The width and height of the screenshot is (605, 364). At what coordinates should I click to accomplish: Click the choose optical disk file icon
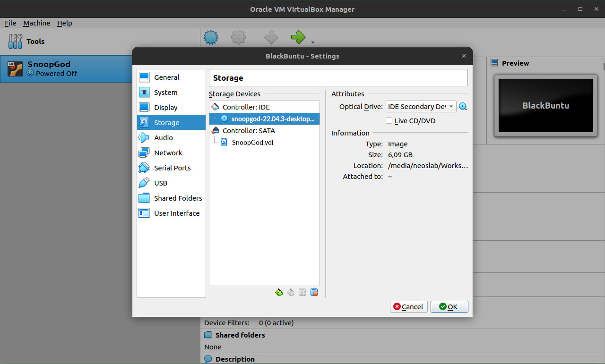(x=463, y=107)
